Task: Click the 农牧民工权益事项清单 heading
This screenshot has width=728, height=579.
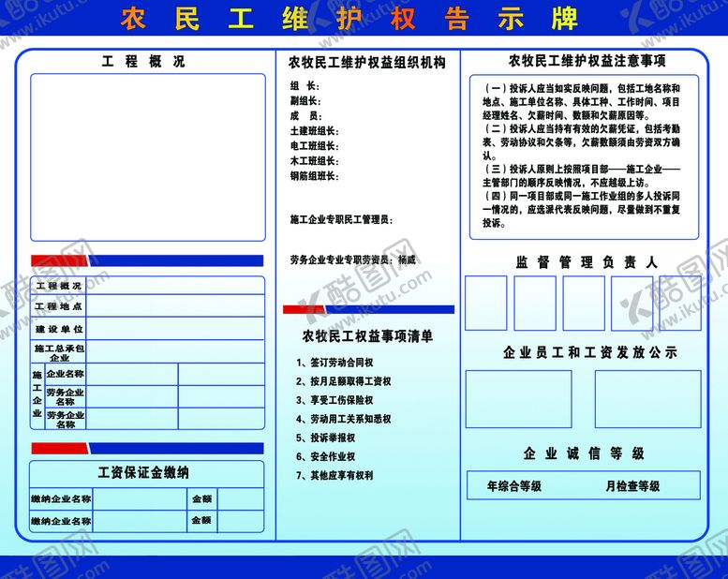Action: 367,336
